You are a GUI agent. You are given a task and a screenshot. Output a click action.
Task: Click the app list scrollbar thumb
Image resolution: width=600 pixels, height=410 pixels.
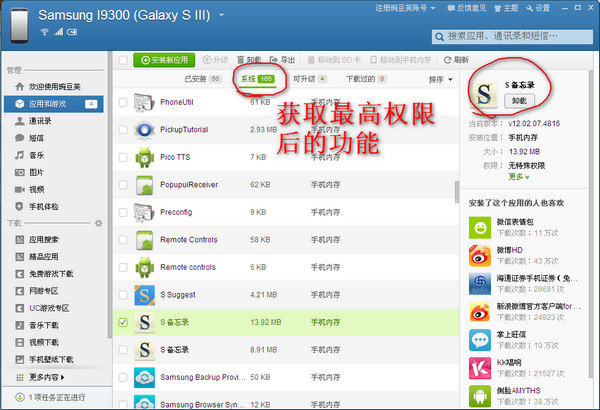[x=457, y=192]
